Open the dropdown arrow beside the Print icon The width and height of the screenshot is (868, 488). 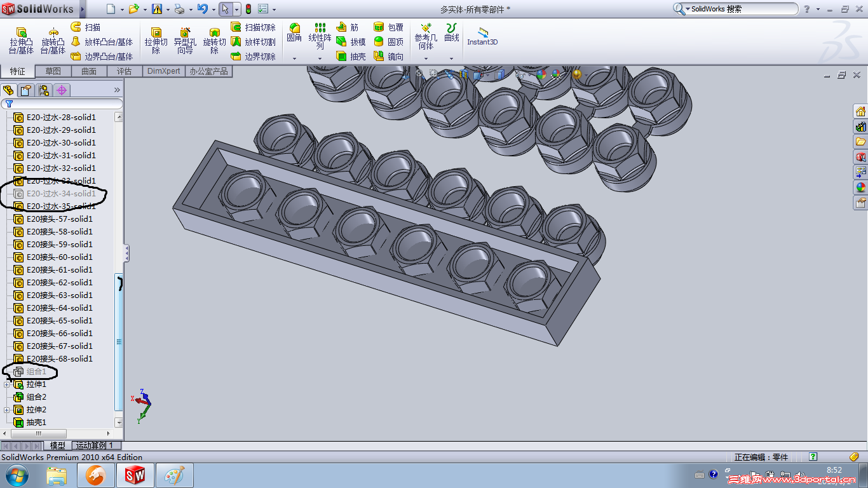click(189, 10)
